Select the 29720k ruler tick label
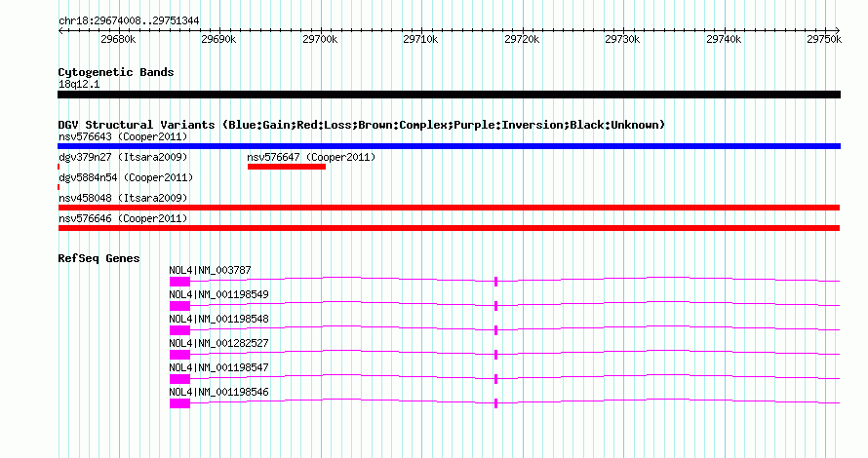868x458 pixels. (522, 39)
